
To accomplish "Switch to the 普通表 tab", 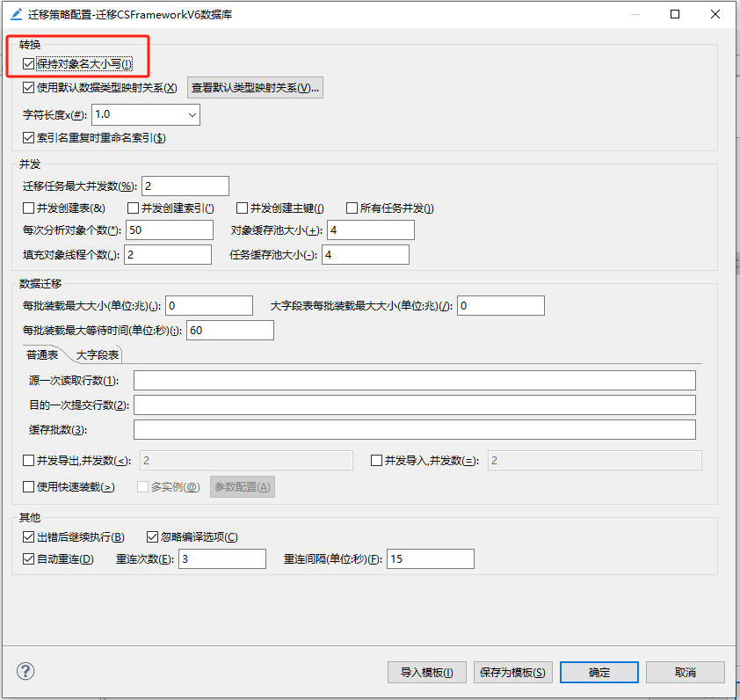I will click(x=42, y=354).
